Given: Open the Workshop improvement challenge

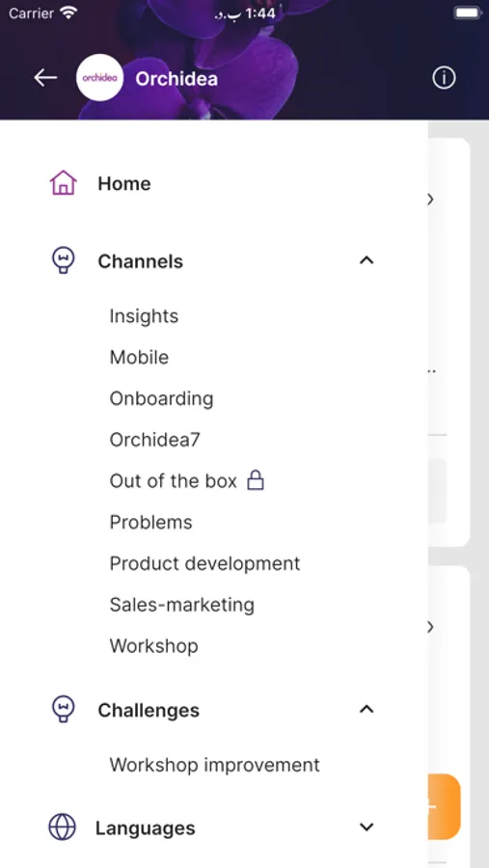Looking at the screenshot, I should point(215,765).
